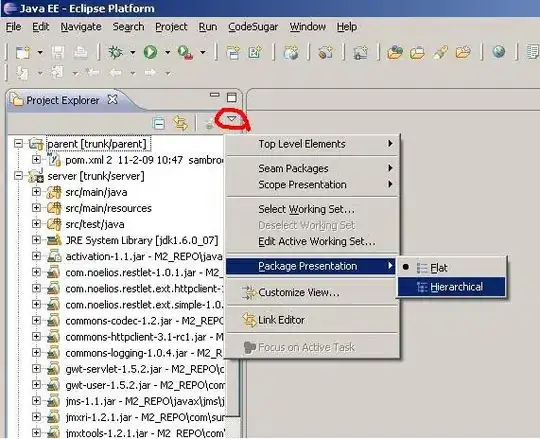
Task: Expand the src/main/java folder
Action: 36,192
